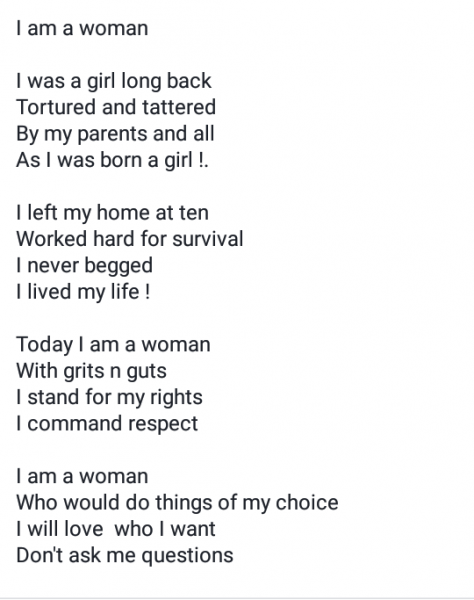Select the line "Today I am a woman"
474x600 pixels.
(114, 345)
